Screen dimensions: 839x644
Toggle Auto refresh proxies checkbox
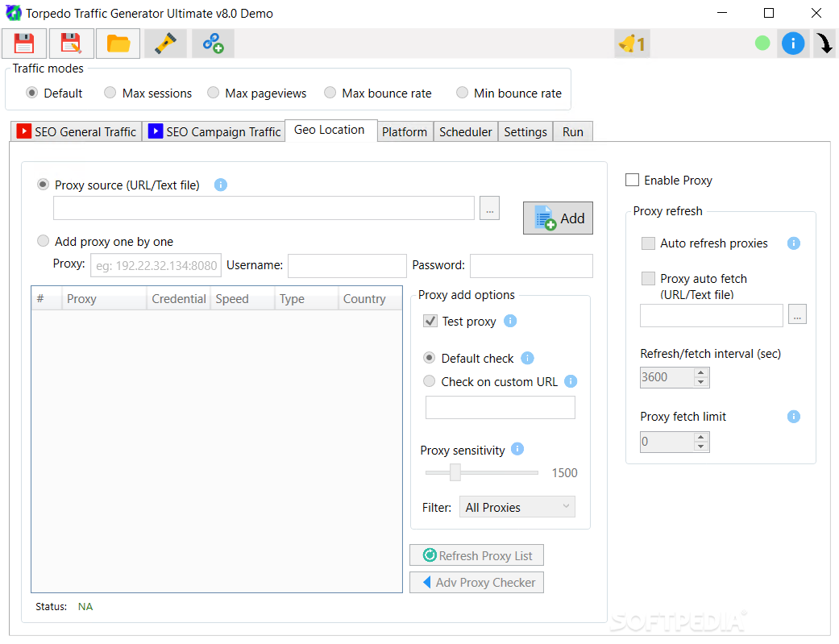[x=648, y=243]
